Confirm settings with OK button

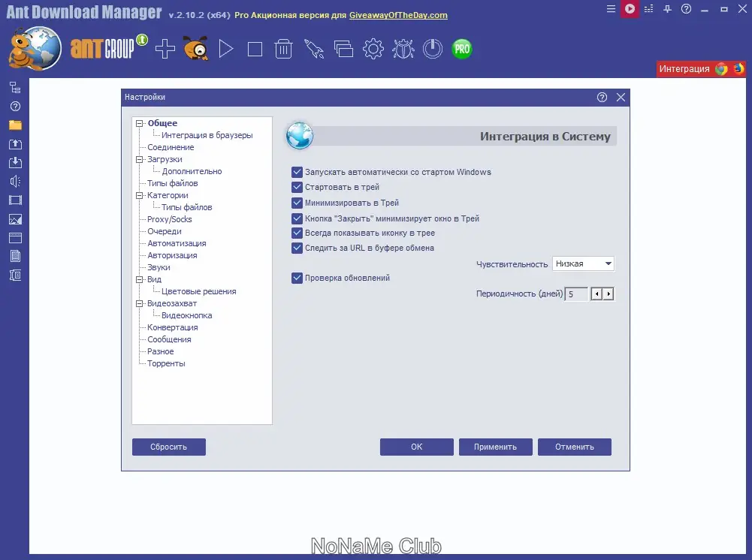[417, 447]
